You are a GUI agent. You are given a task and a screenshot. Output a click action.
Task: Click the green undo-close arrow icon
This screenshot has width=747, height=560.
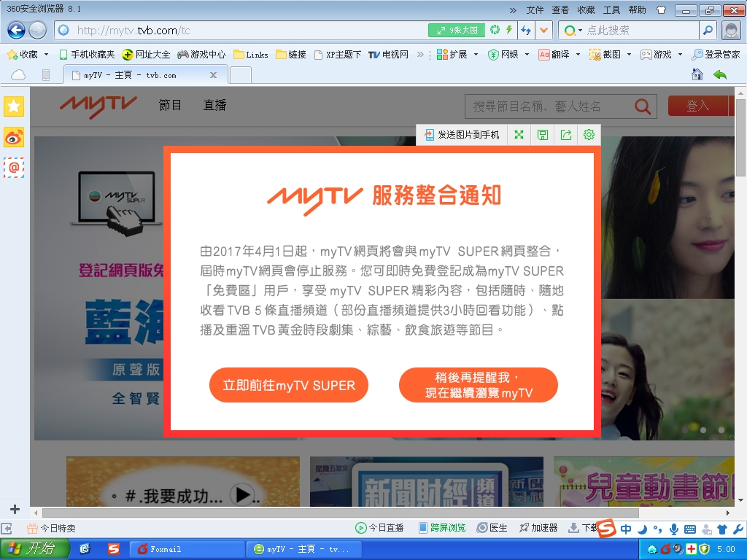pyautogui.click(x=720, y=74)
